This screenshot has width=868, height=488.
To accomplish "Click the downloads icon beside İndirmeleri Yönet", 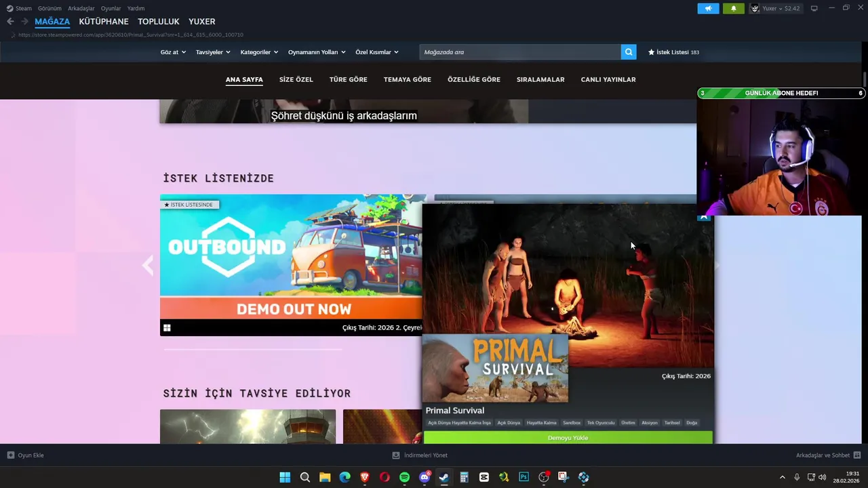I will coord(396,455).
